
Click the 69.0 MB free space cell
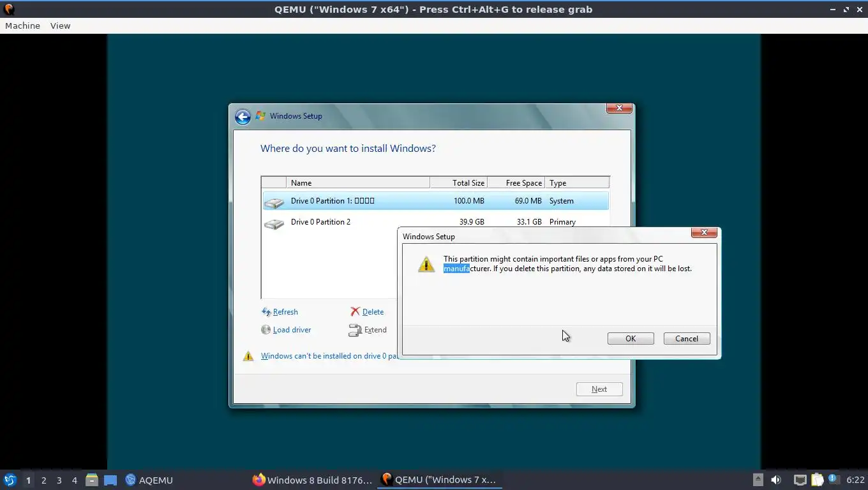528,201
